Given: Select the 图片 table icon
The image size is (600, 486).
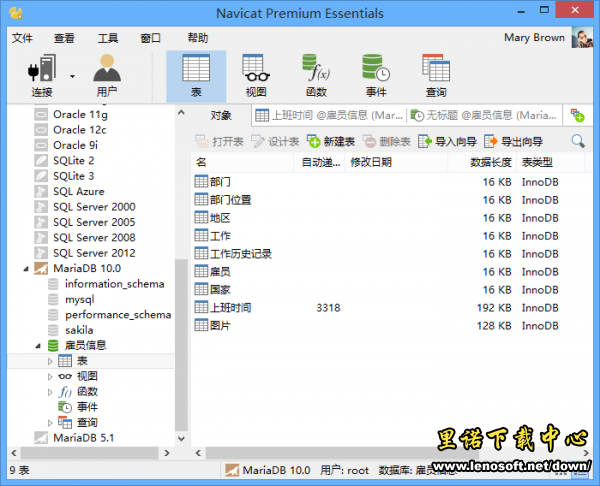Looking at the screenshot, I should click(x=201, y=325).
